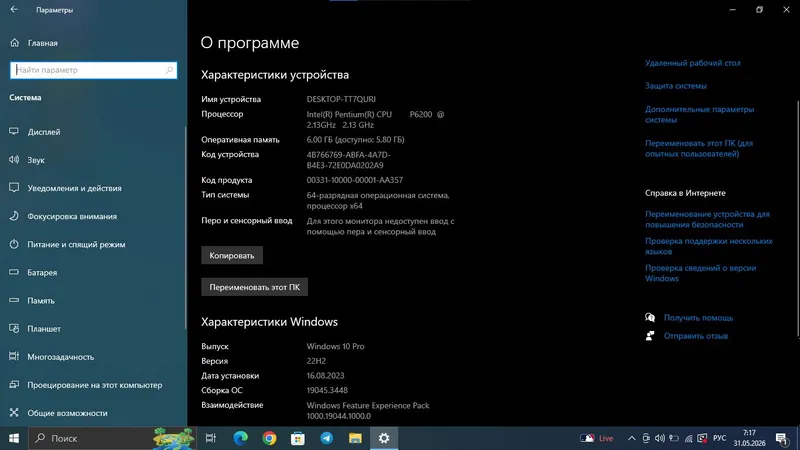Launch Google Chrome from the taskbar
The image size is (800, 450).
(269, 438)
